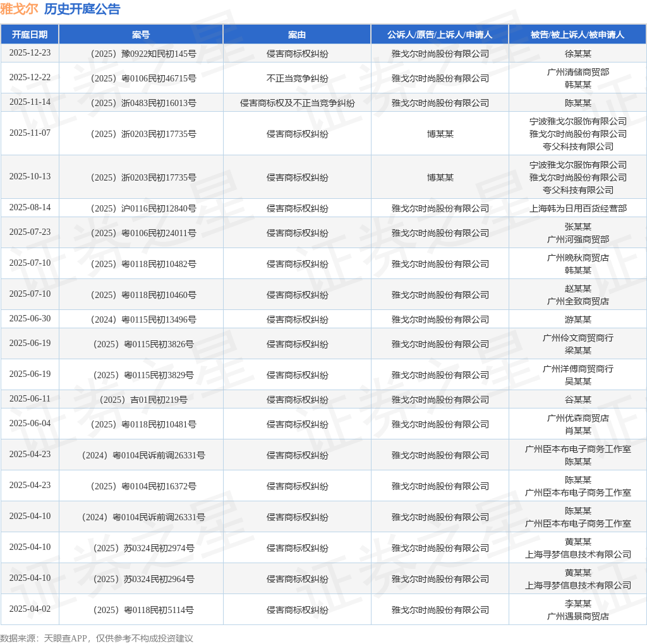Click defendant 广州遇景商贸店
Viewport: 647px width, 644px height.
point(577,617)
